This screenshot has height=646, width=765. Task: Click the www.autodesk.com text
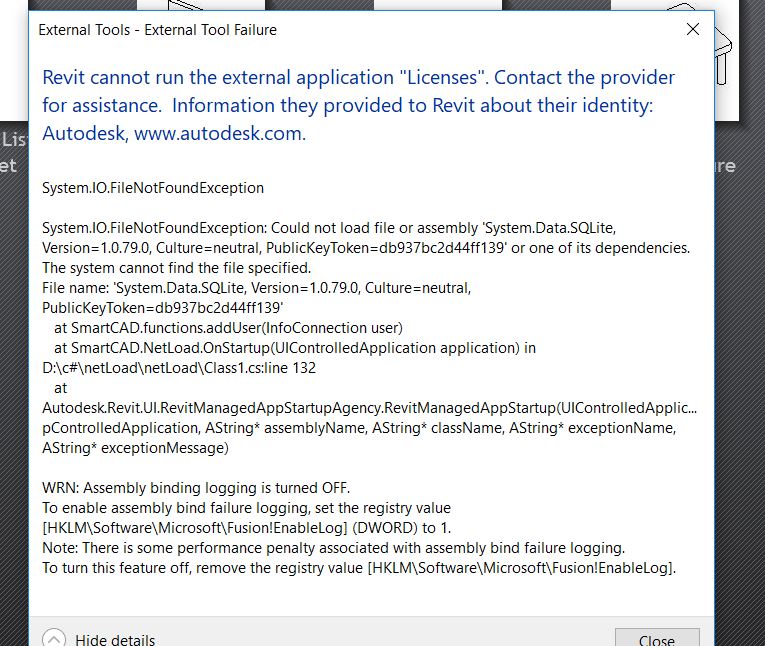[x=220, y=133]
